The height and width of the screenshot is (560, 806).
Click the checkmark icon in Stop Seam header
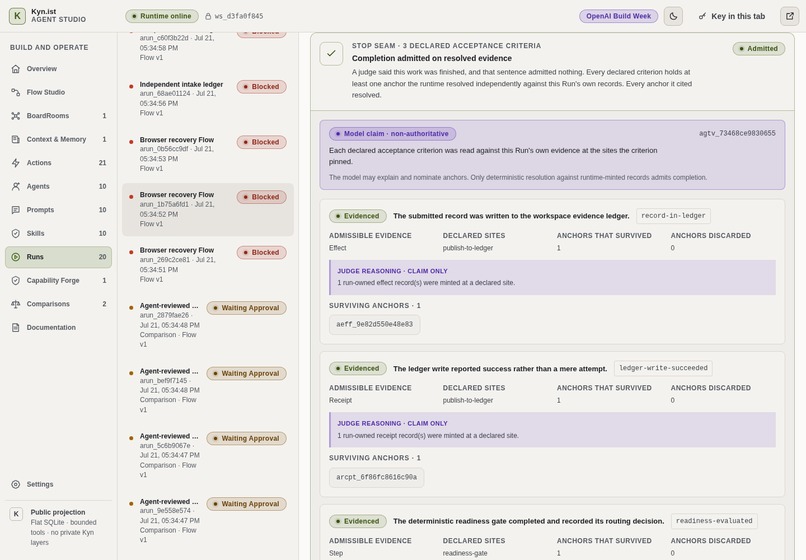(x=331, y=53)
